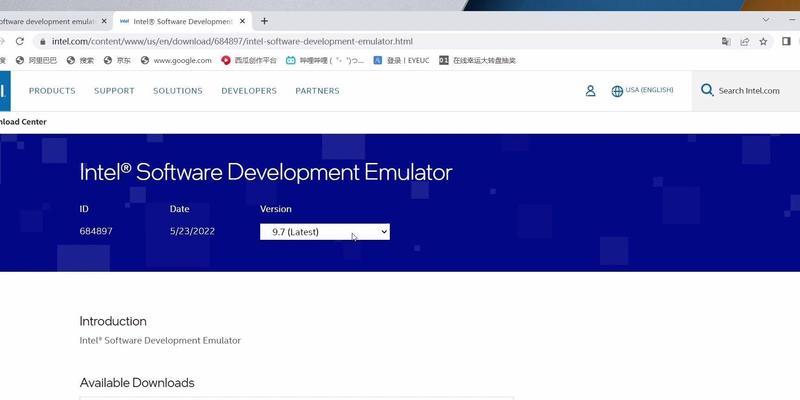The height and width of the screenshot is (400, 800).
Task: Click the Intel logo at page corner
Action: coord(5,91)
